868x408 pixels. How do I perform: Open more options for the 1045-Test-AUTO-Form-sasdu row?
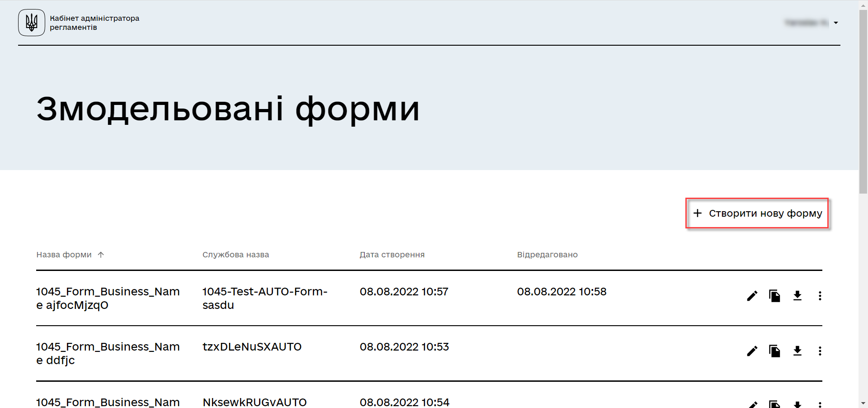point(820,296)
